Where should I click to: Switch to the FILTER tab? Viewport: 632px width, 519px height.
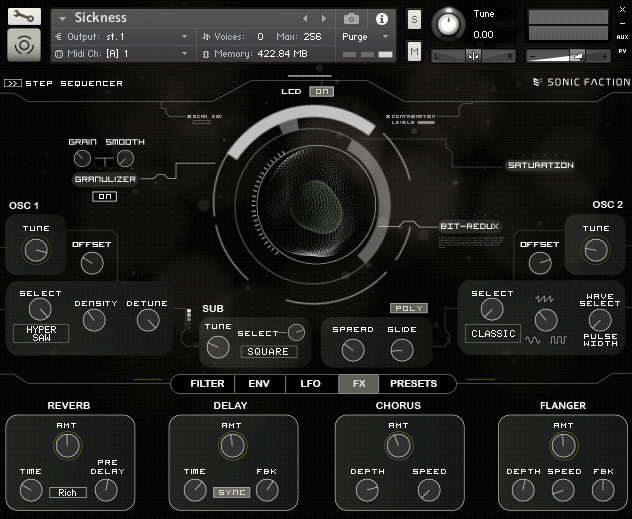tap(207, 383)
